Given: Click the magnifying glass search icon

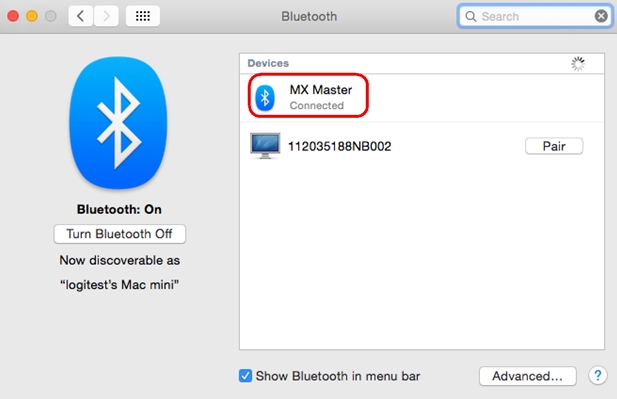Looking at the screenshot, I should coord(471,17).
